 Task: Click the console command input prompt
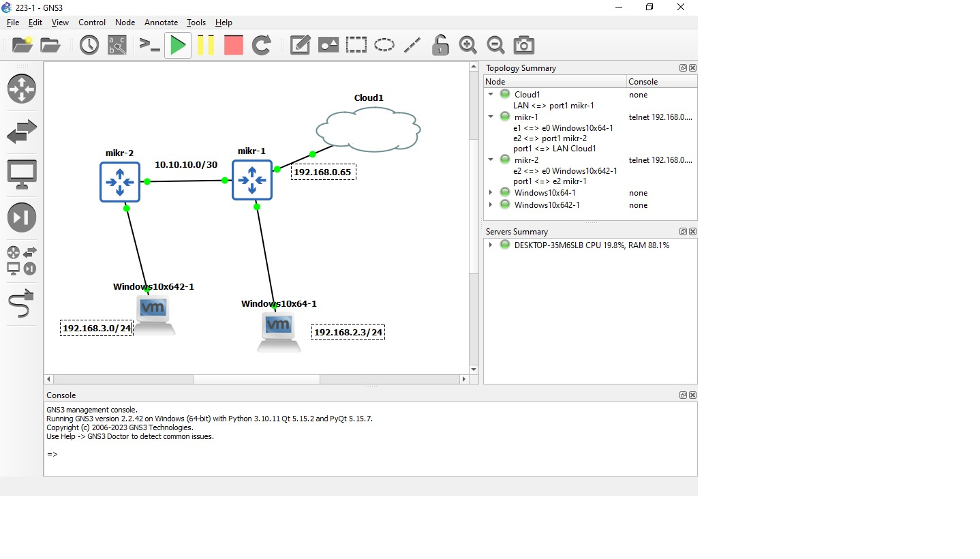(52, 454)
